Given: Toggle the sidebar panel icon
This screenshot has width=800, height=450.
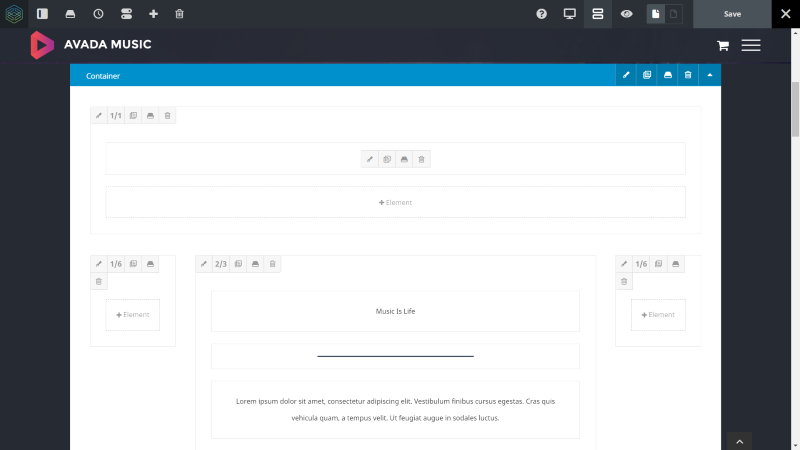Looking at the screenshot, I should click(x=42, y=14).
